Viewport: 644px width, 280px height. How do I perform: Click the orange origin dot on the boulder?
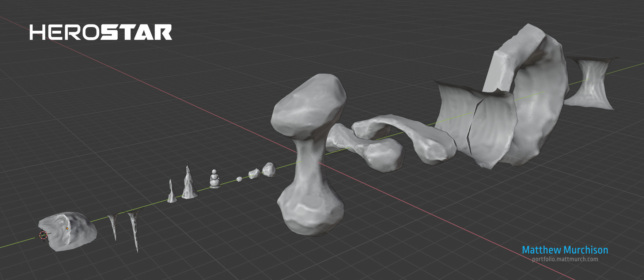67,228
